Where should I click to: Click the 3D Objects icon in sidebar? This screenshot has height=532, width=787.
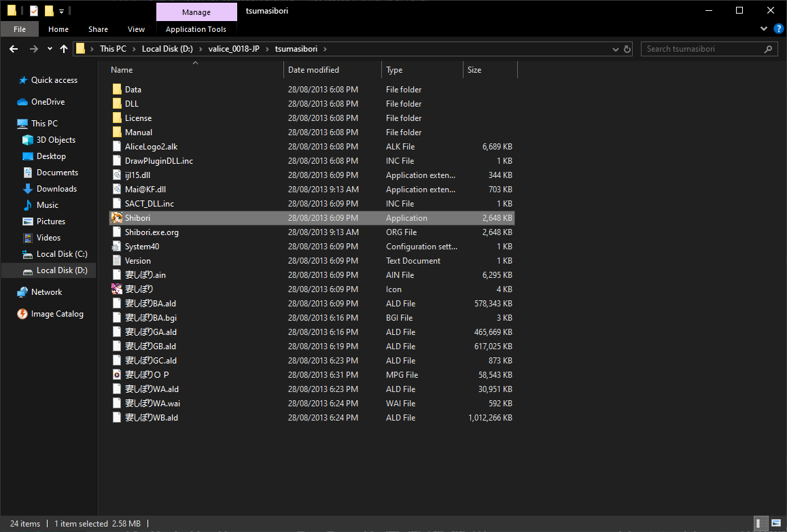point(28,140)
